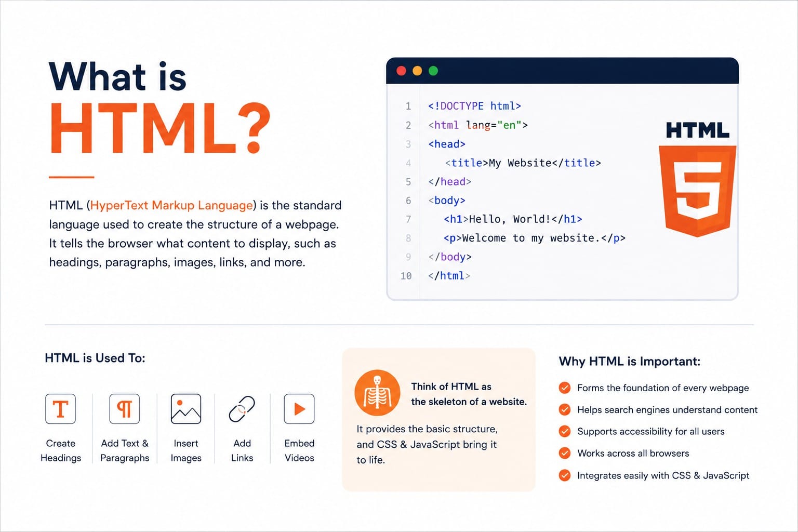798x532 pixels.
Task: Click the orange skeleton icon
Action: coord(377,393)
